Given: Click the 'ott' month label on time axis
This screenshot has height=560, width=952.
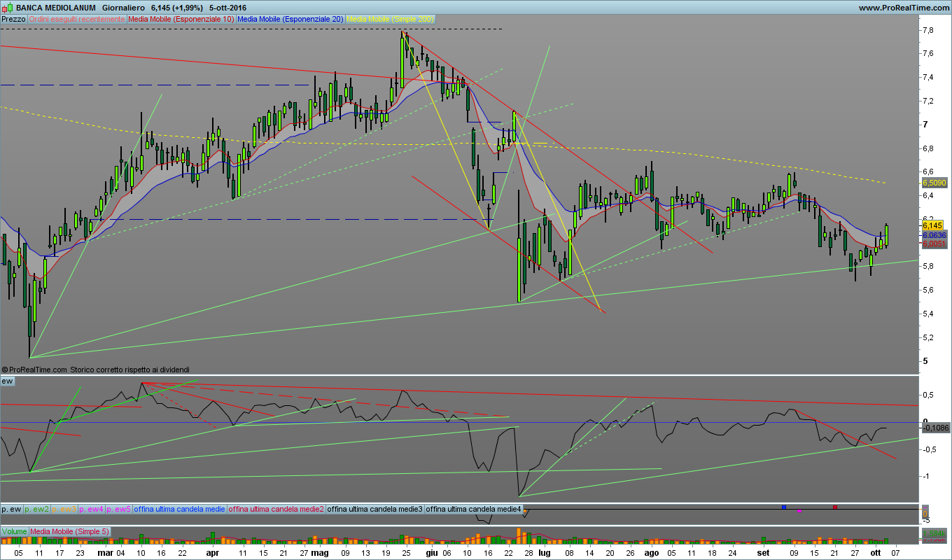Looking at the screenshot, I should (x=875, y=552).
